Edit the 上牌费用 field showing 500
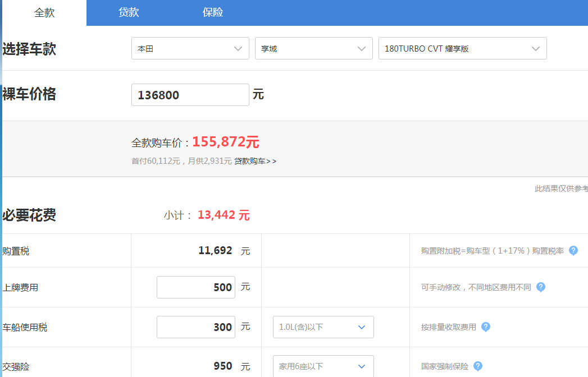588x377 pixels. 196,287
